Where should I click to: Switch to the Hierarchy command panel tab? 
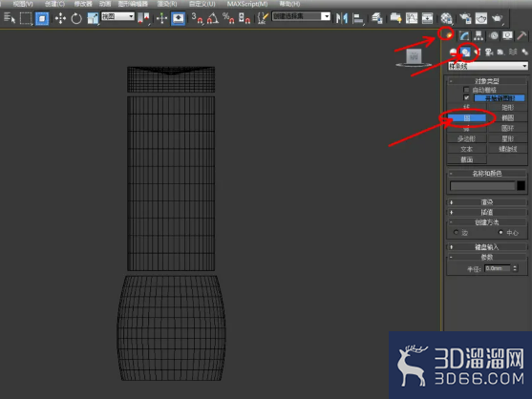pyautogui.click(x=479, y=35)
